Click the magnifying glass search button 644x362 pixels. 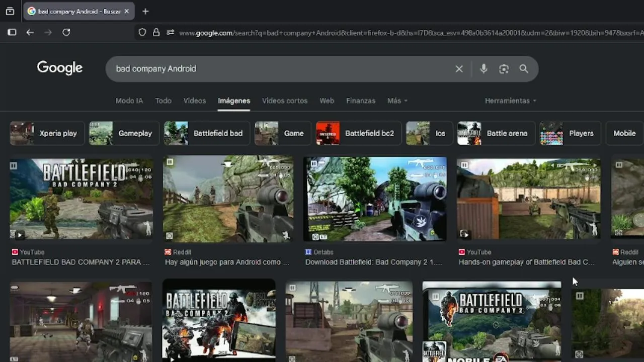tap(524, 69)
